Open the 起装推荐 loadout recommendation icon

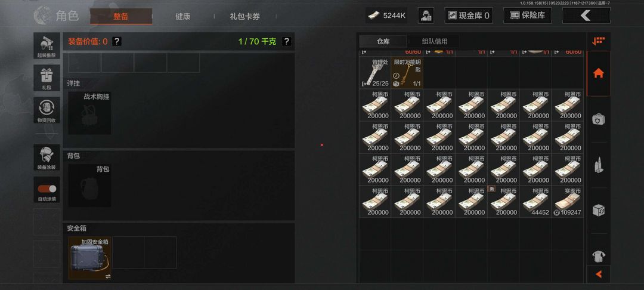pos(47,46)
